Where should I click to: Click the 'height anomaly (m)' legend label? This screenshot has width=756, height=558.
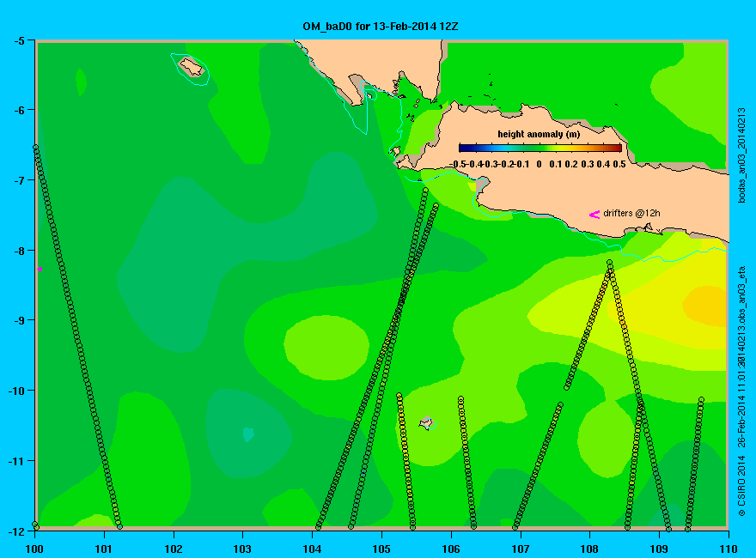coord(539,135)
